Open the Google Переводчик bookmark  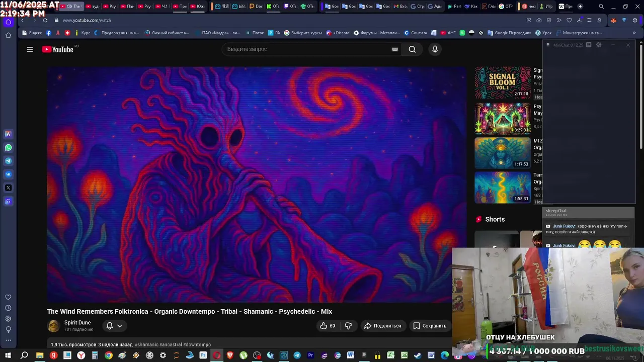tap(509, 33)
